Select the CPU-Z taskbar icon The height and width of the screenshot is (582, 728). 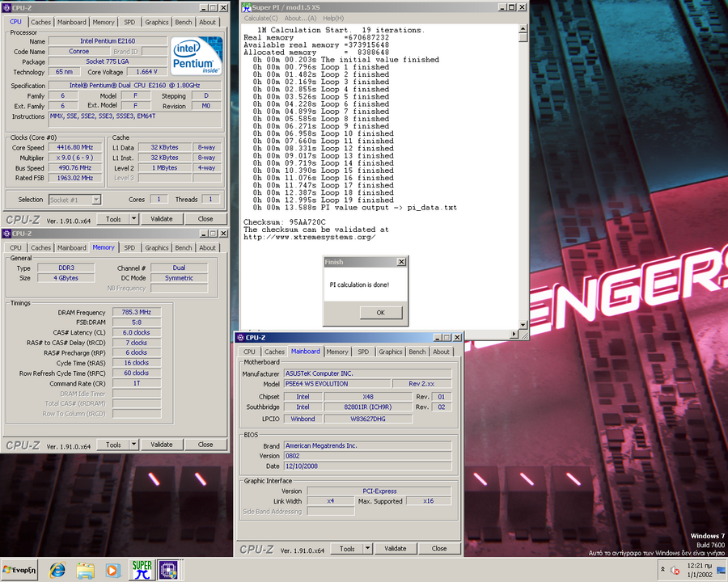[x=168, y=570]
